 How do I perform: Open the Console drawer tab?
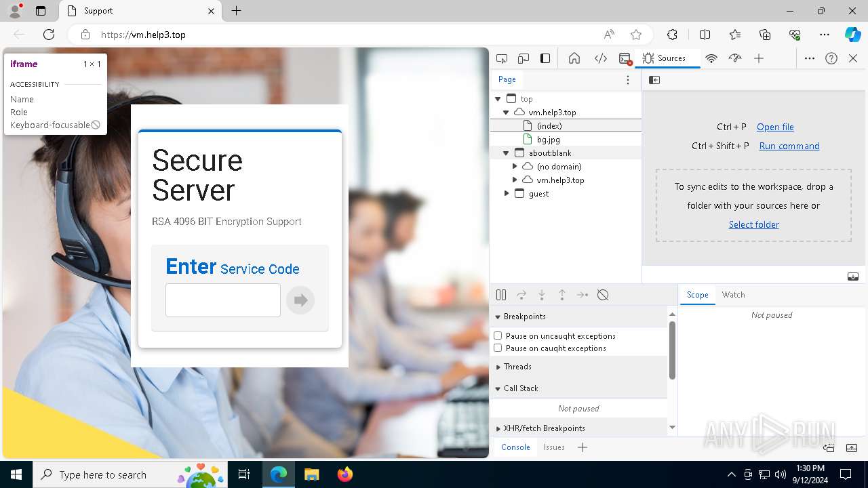click(x=515, y=447)
